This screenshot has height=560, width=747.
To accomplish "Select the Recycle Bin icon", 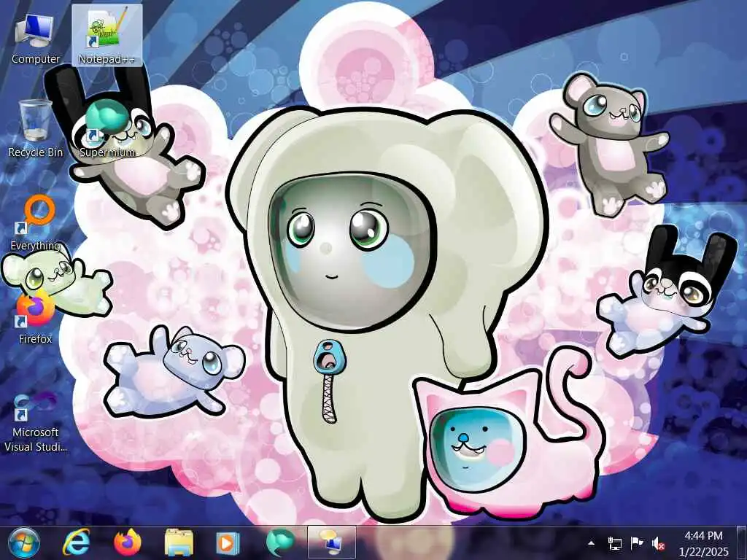I will click(36, 128).
